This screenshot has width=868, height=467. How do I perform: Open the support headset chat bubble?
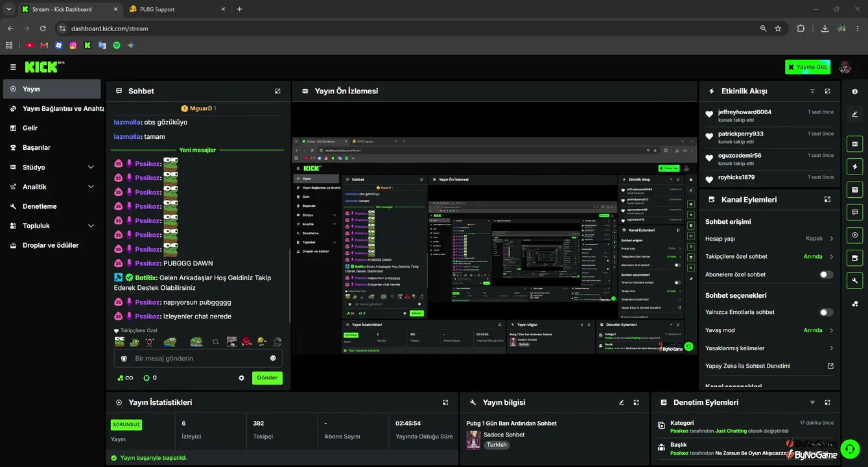pos(849,449)
